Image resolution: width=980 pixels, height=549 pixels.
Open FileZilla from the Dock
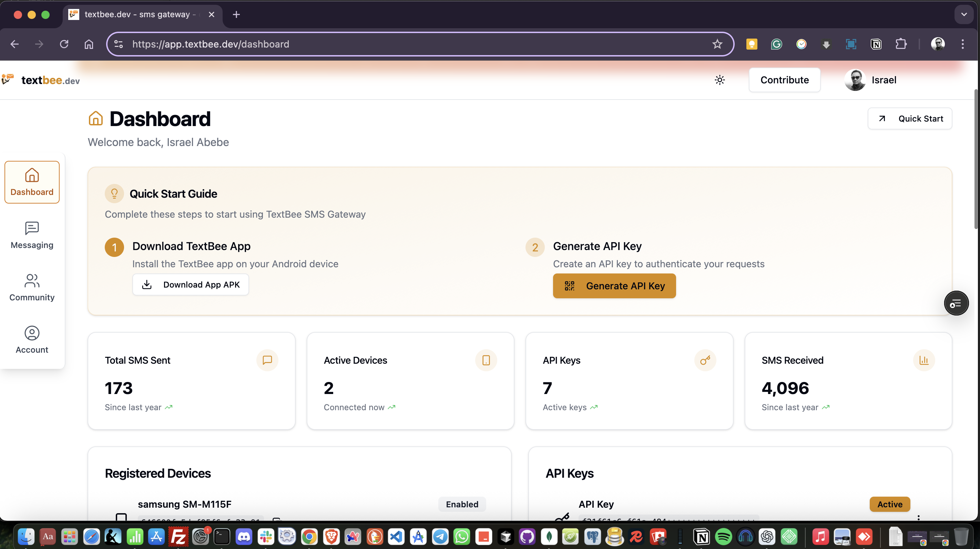coord(178,537)
